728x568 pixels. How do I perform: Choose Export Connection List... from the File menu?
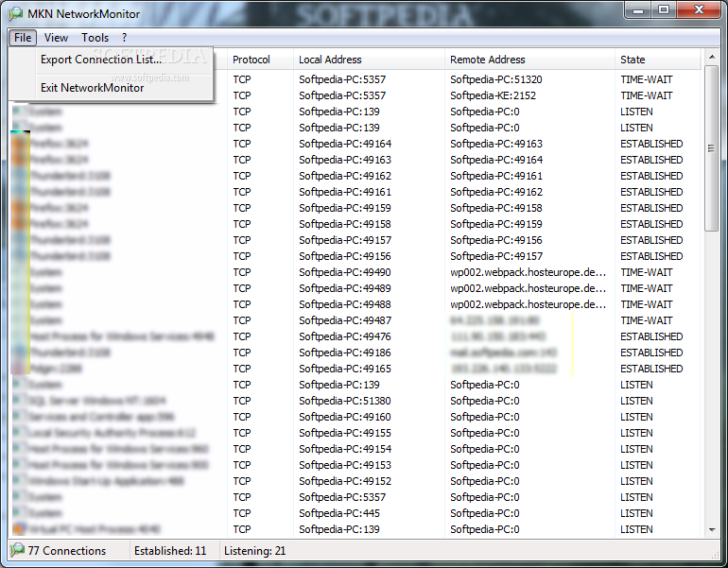[x=101, y=60]
